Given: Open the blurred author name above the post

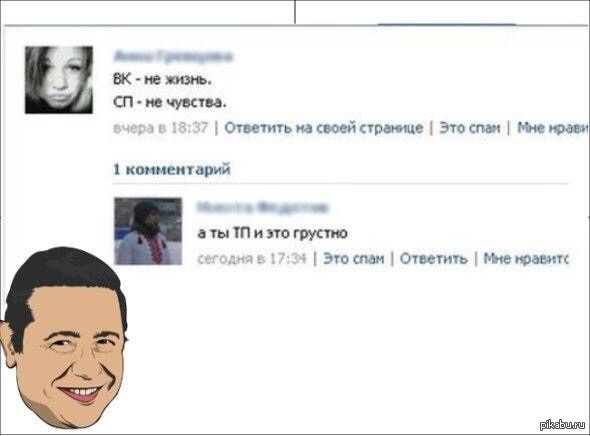Looking at the screenshot, I should click(173, 56).
